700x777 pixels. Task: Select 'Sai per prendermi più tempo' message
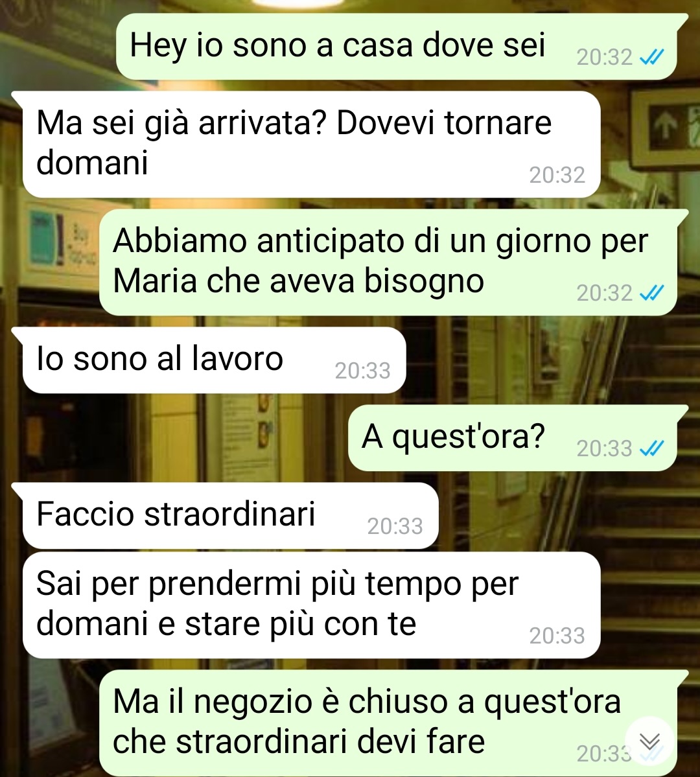(311, 605)
